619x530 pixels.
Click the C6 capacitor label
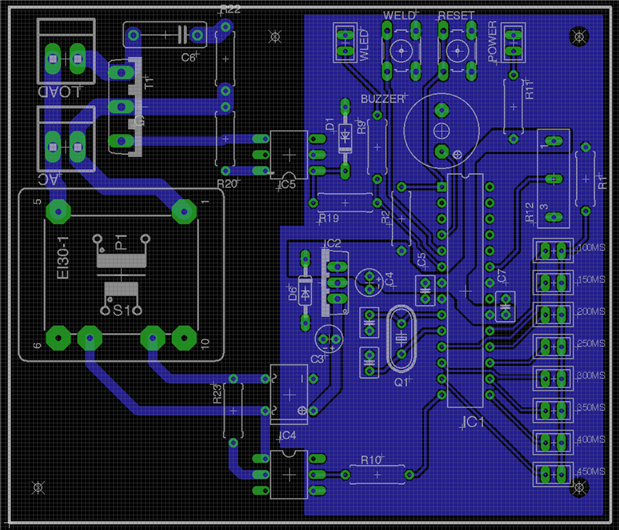coord(189,58)
